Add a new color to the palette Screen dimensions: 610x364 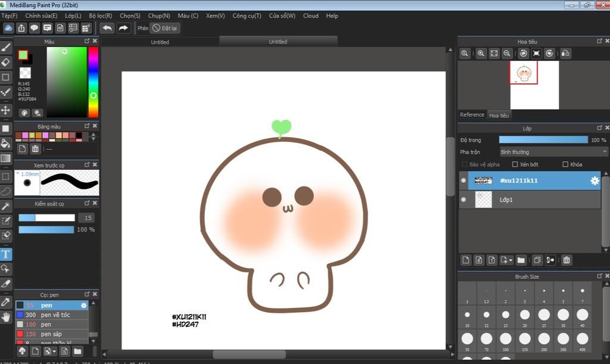point(23,148)
